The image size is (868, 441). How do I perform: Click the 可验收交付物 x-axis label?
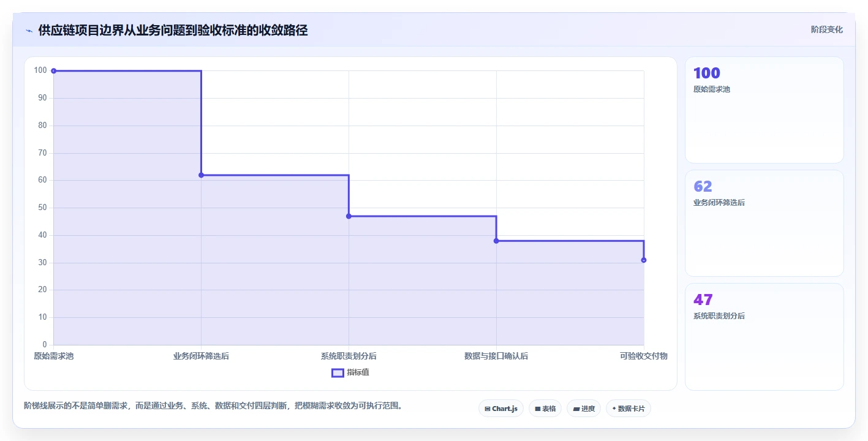pyautogui.click(x=644, y=356)
